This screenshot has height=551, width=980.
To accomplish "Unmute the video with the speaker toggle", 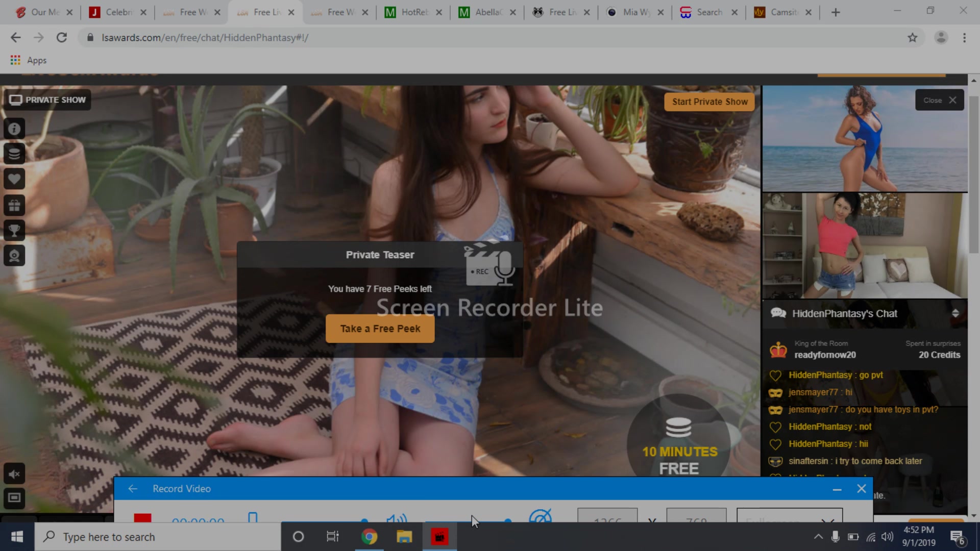I will [14, 474].
